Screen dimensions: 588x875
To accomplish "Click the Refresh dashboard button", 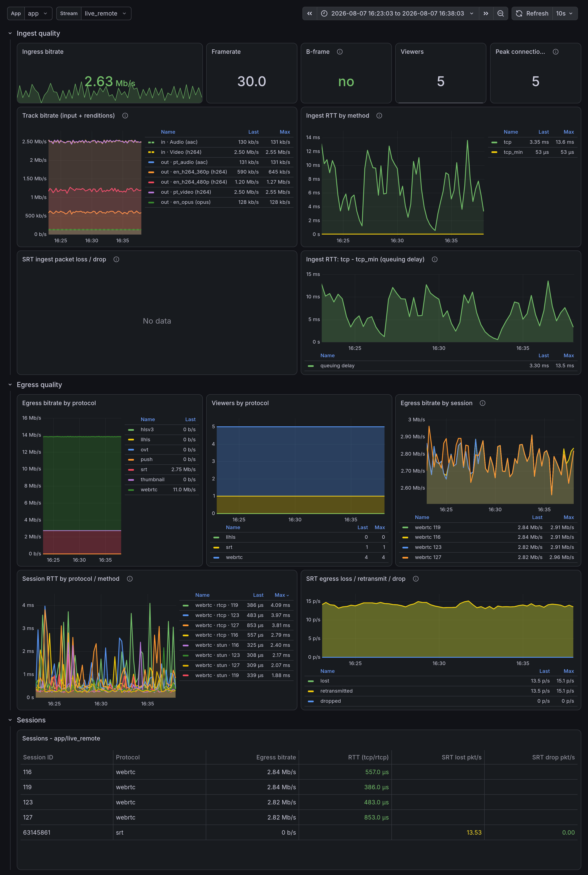I will 532,13.
